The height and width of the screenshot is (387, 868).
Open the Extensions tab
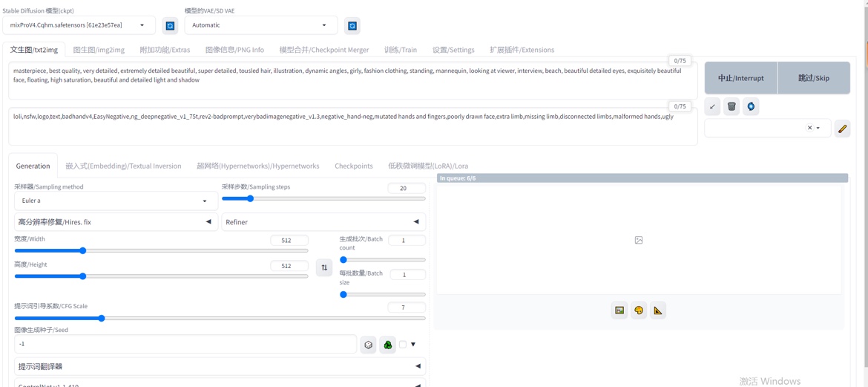tap(522, 49)
